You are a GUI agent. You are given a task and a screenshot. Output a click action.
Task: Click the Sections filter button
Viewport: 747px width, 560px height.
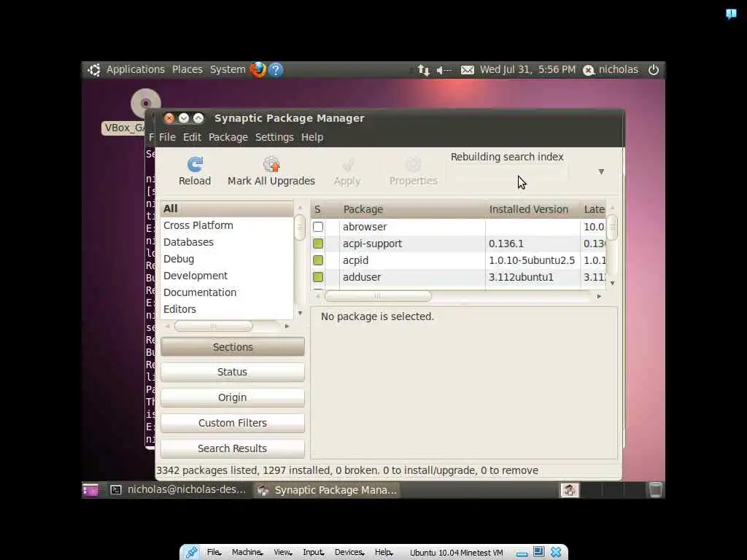[x=233, y=347]
